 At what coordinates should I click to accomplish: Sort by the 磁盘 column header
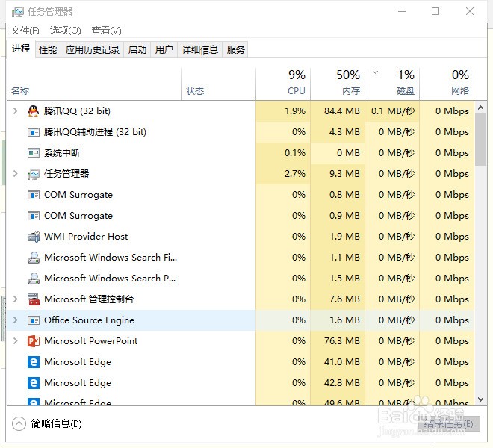click(392, 84)
